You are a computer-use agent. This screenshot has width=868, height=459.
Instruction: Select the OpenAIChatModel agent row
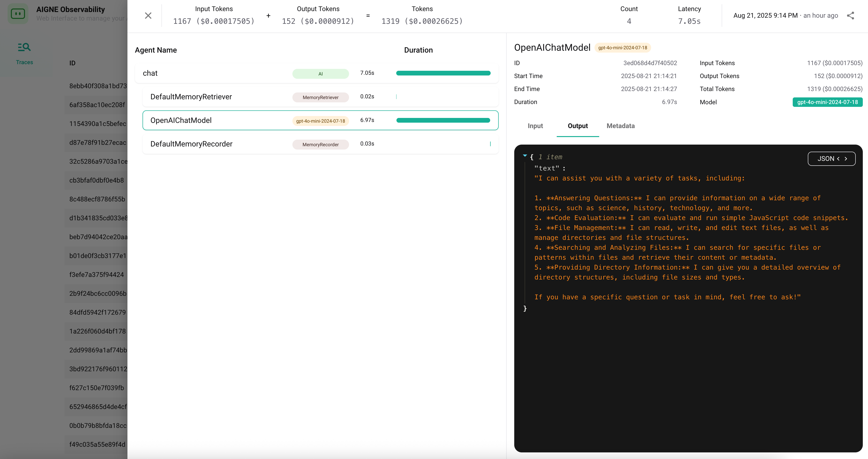tap(216, 120)
